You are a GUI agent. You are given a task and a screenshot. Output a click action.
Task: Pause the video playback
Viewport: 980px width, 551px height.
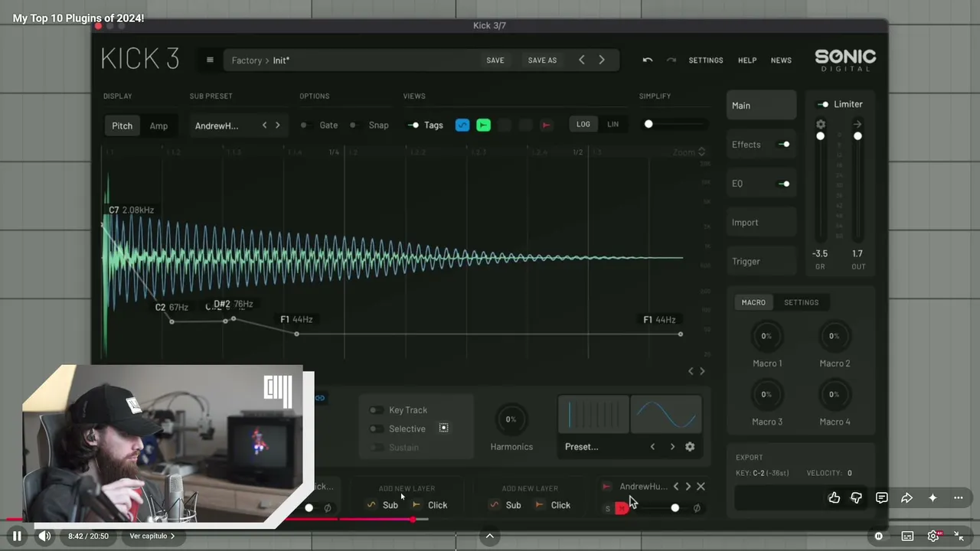pos(17,536)
